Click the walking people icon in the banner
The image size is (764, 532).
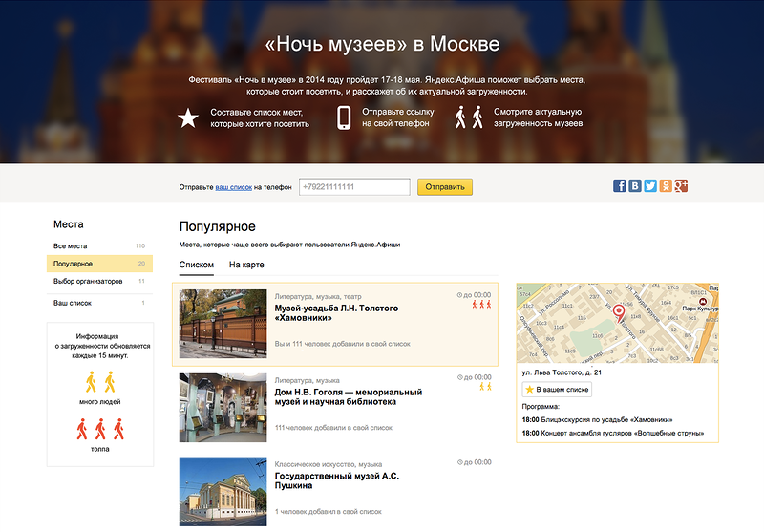tap(469, 117)
